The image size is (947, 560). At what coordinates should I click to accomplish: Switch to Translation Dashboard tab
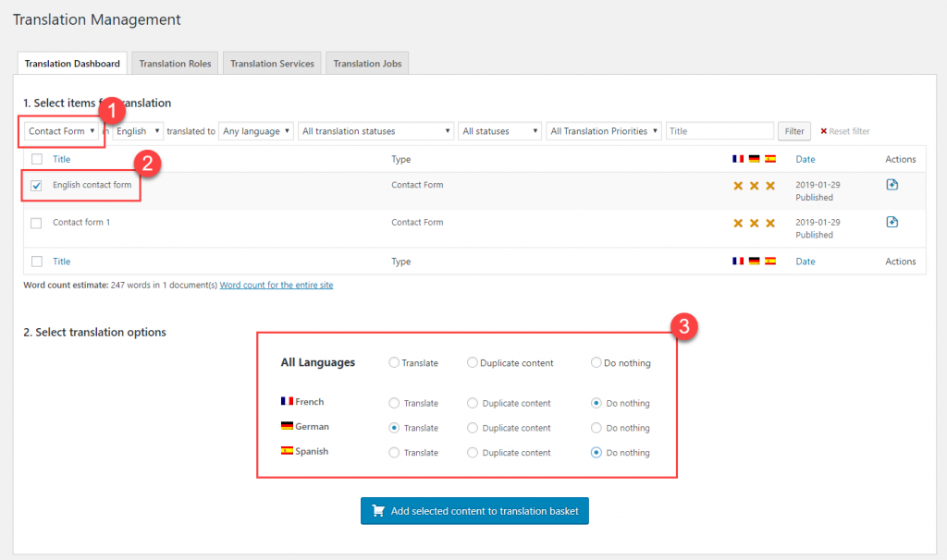pos(72,64)
